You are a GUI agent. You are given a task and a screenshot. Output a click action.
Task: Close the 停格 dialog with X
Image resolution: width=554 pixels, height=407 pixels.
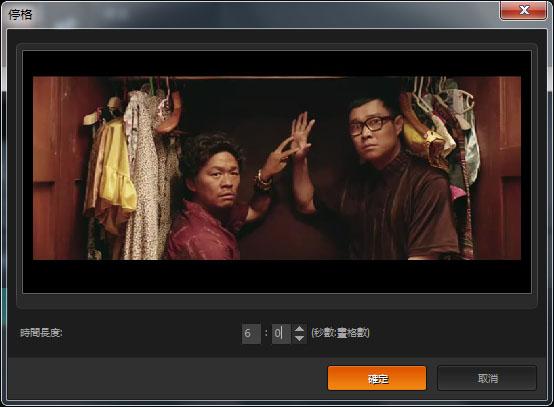tap(524, 10)
